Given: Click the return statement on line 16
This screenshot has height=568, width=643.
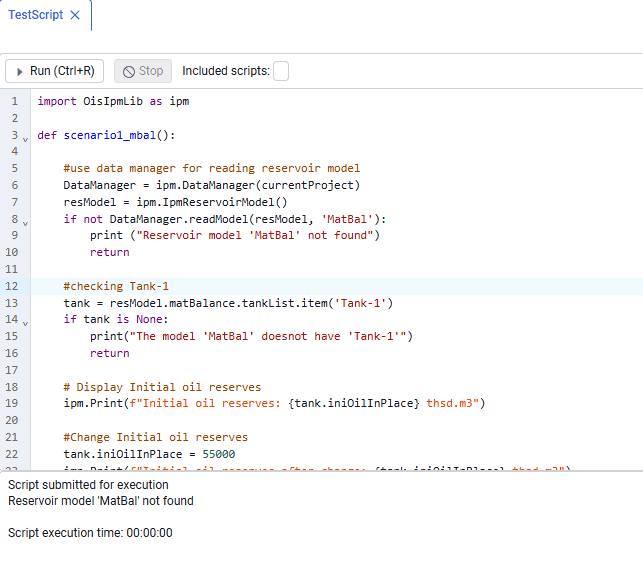Looking at the screenshot, I should (109, 353).
